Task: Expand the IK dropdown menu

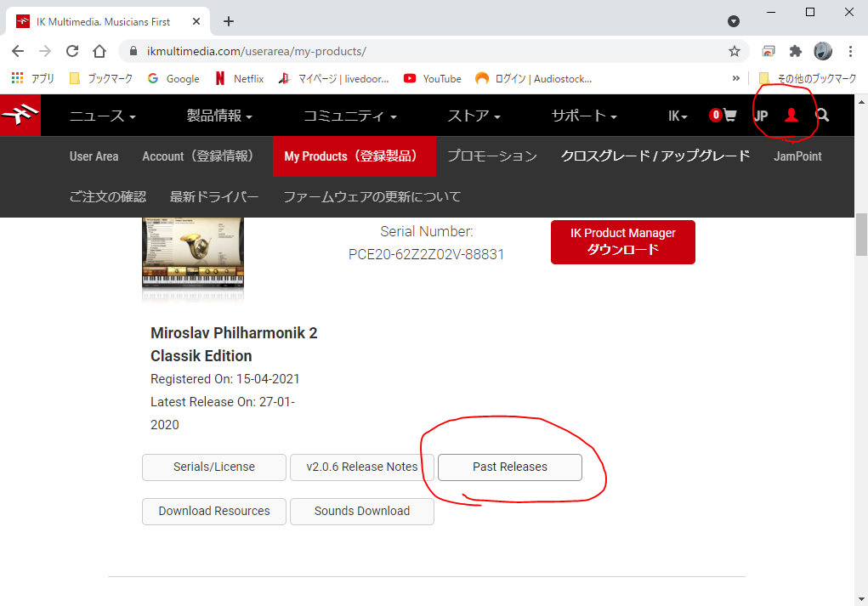Action: tap(678, 116)
